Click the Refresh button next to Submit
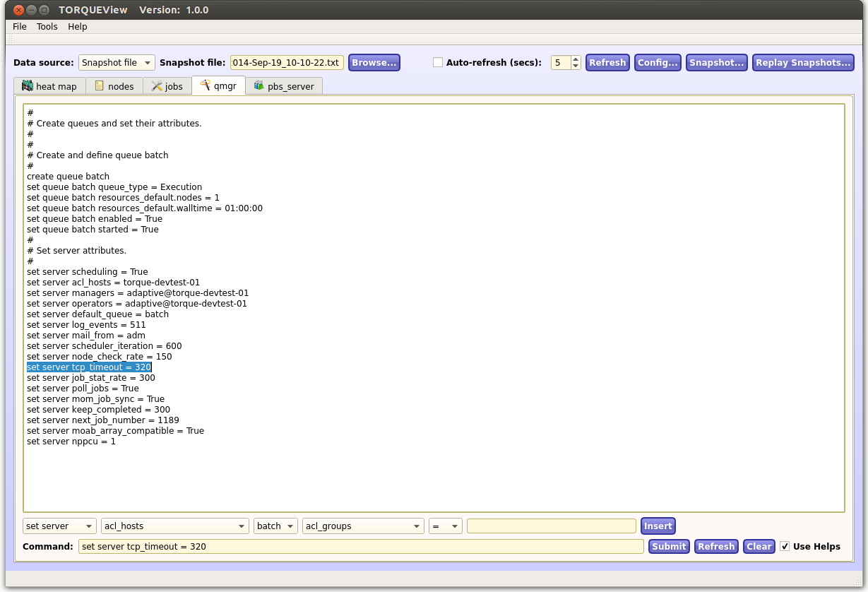 pos(716,547)
